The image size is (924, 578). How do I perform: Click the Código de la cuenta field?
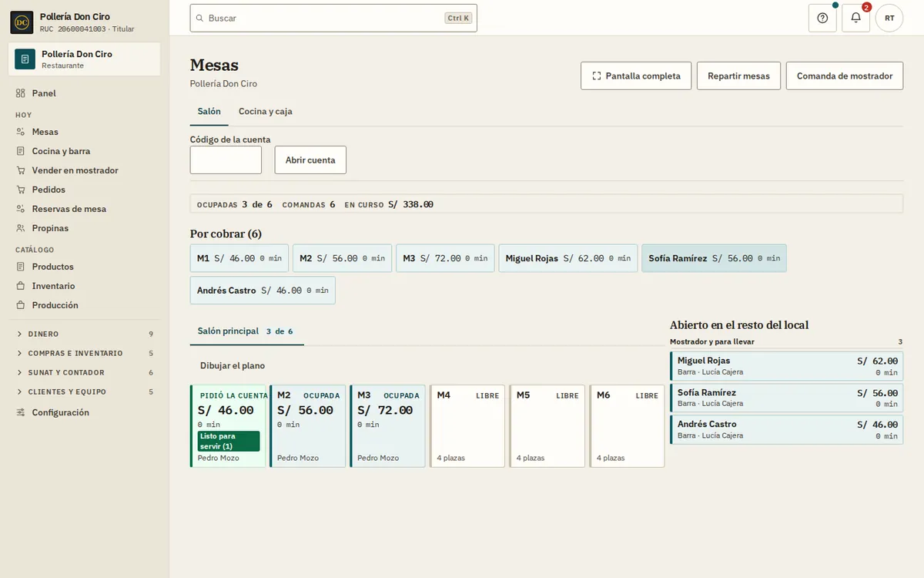(226, 160)
